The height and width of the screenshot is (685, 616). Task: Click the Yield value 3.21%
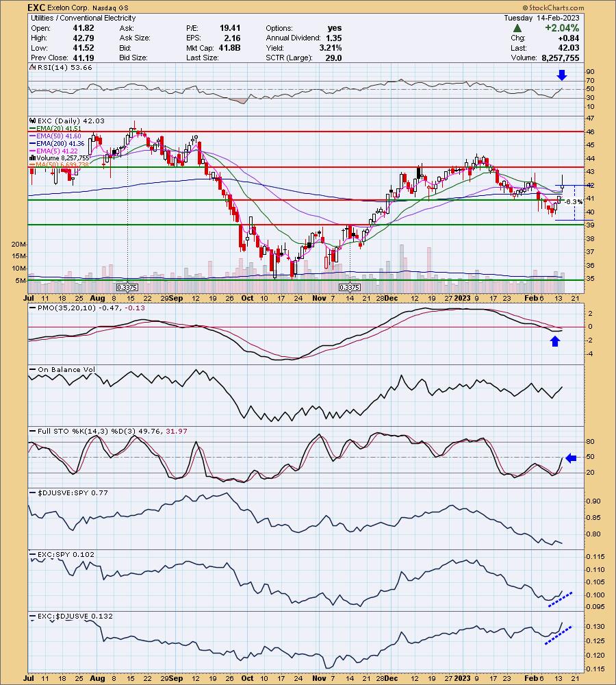tap(331, 48)
